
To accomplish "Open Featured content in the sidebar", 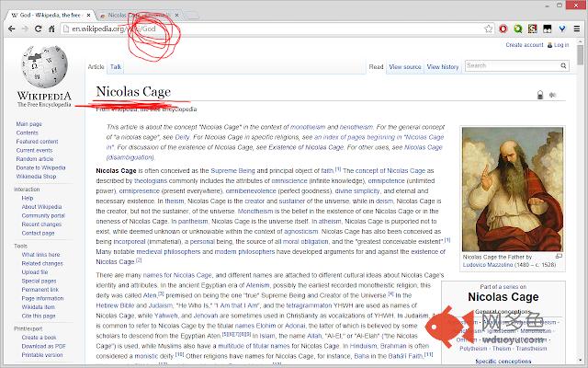I will (37, 141).
